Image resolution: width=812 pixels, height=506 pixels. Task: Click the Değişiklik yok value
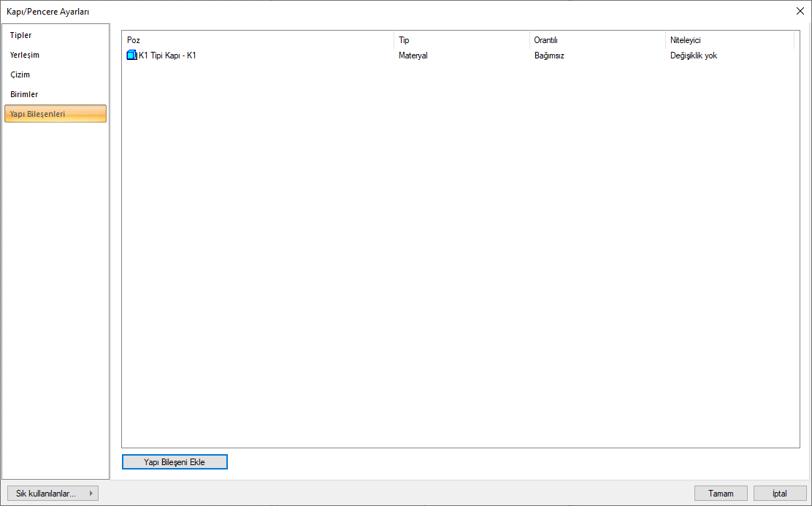click(694, 55)
